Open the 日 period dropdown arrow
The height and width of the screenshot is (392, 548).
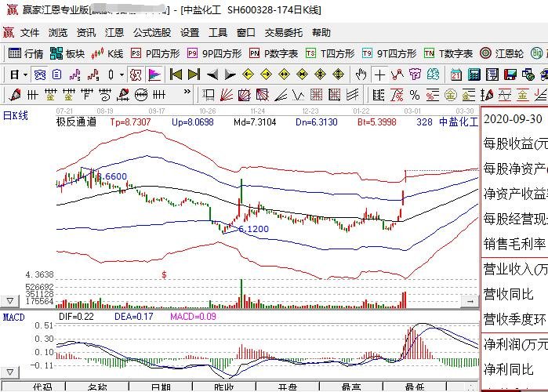click(x=25, y=74)
